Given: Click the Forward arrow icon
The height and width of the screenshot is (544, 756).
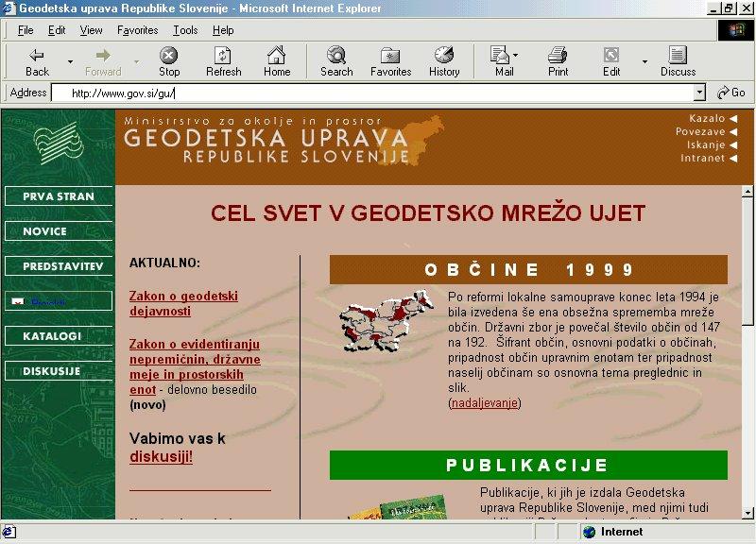Looking at the screenshot, I should coord(103,55).
